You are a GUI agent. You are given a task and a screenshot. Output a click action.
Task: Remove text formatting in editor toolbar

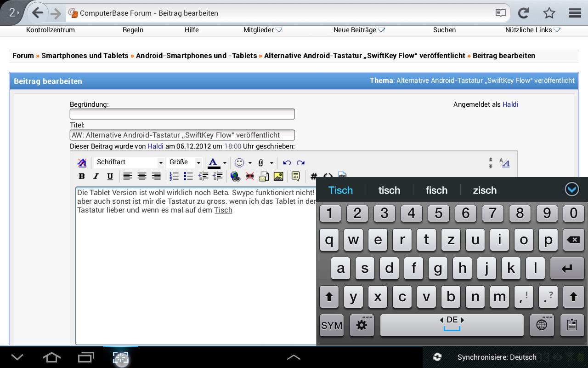point(82,162)
